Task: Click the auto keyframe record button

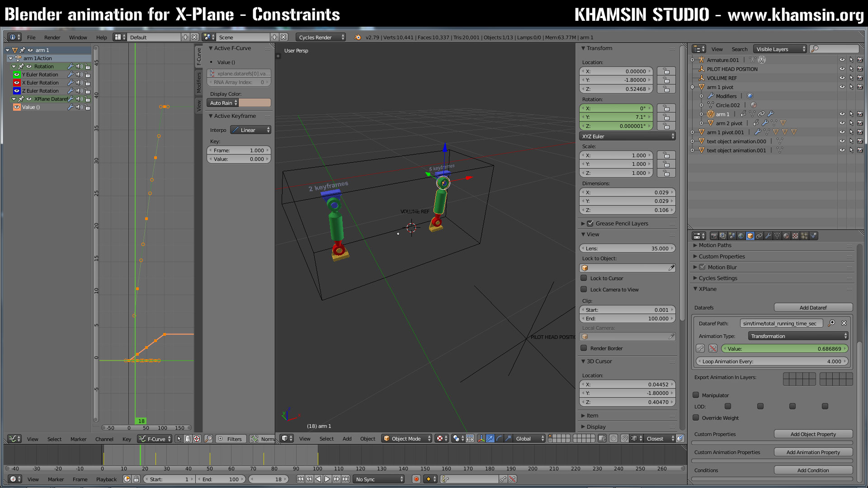Action: point(416,479)
